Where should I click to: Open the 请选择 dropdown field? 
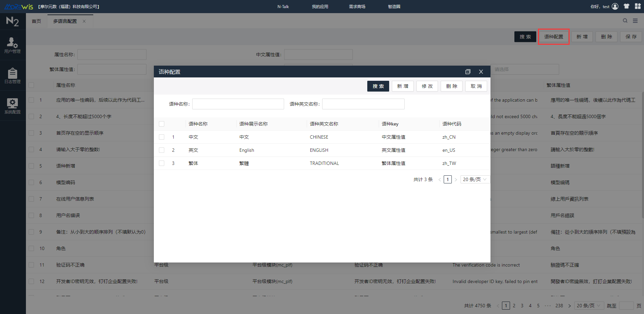pyautogui.click(x=524, y=69)
